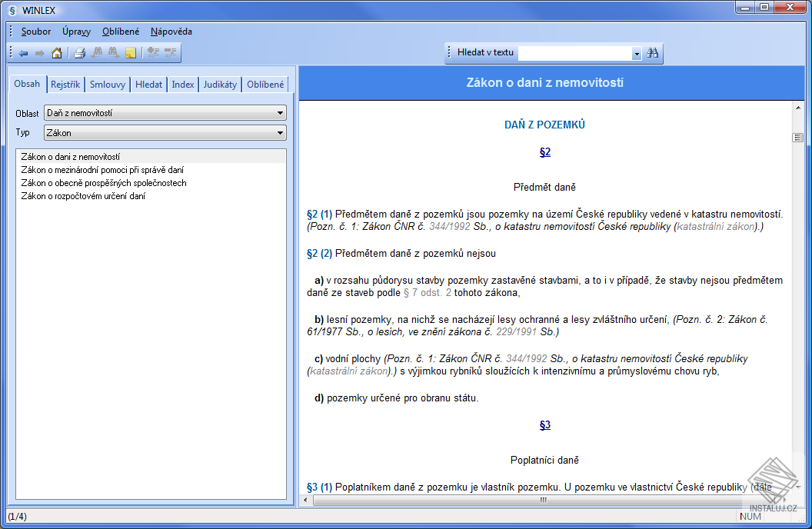Viewport: 812px width, 529px height.
Task: Open the Home page icon
Action: (56, 53)
